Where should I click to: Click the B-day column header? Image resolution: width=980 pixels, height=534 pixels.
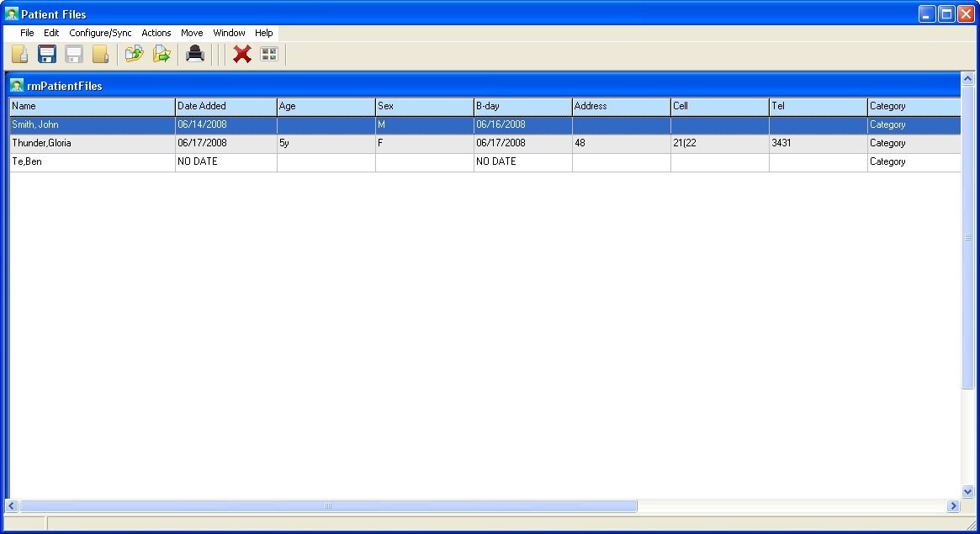(522, 106)
